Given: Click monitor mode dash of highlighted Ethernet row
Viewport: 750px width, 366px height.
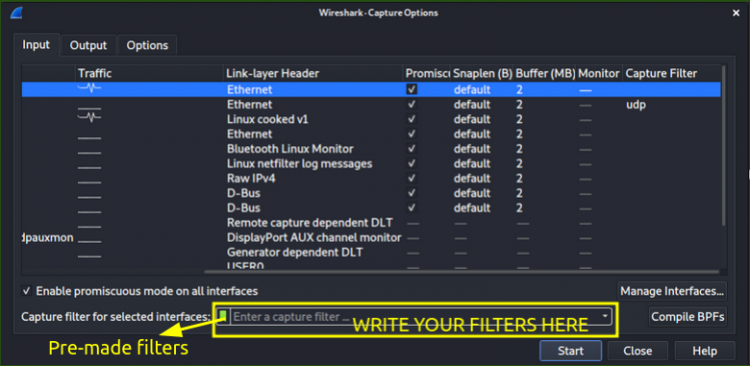Looking at the screenshot, I should (585, 90).
